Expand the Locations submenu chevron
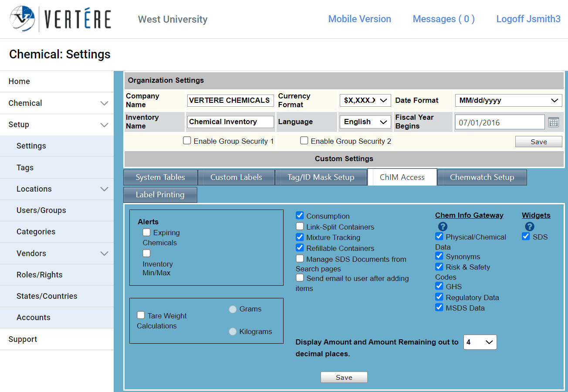 [x=104, y=189]
